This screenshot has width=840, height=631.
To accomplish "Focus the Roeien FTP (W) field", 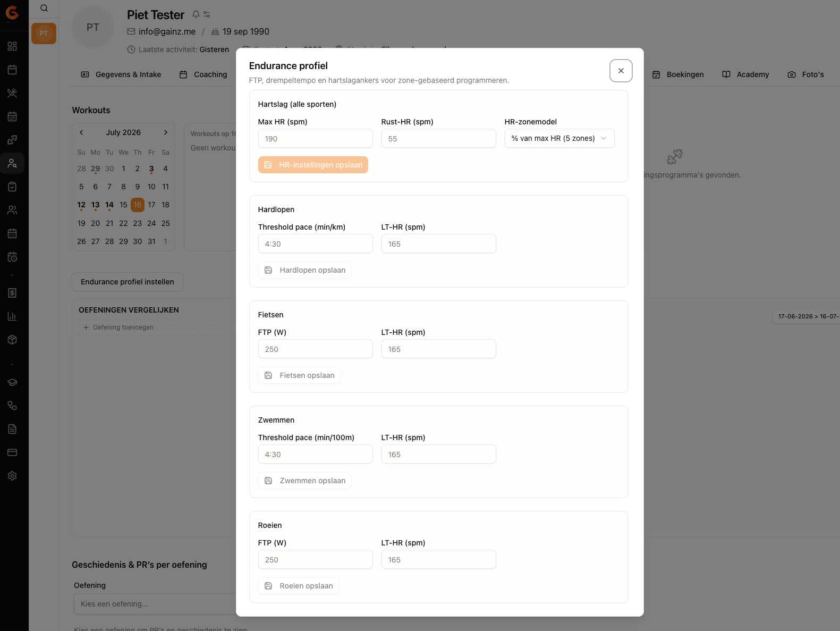I will point(316,559).
